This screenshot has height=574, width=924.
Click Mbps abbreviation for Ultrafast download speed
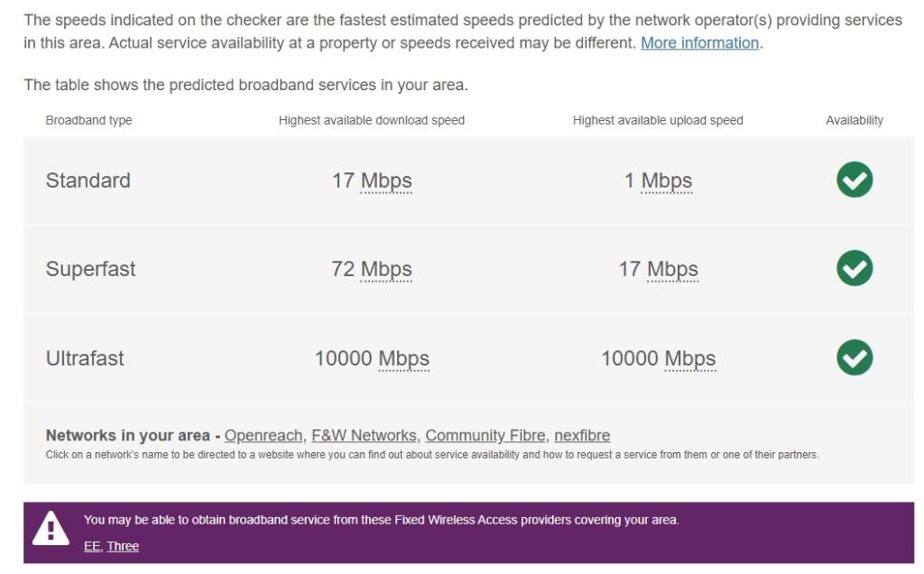click(403, 358)
